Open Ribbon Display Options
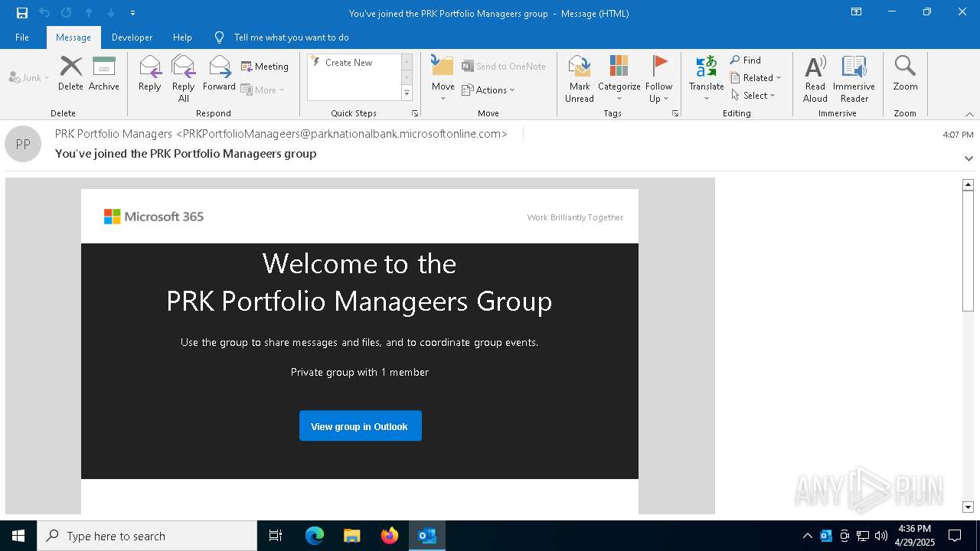 click(x=857, y=12)
